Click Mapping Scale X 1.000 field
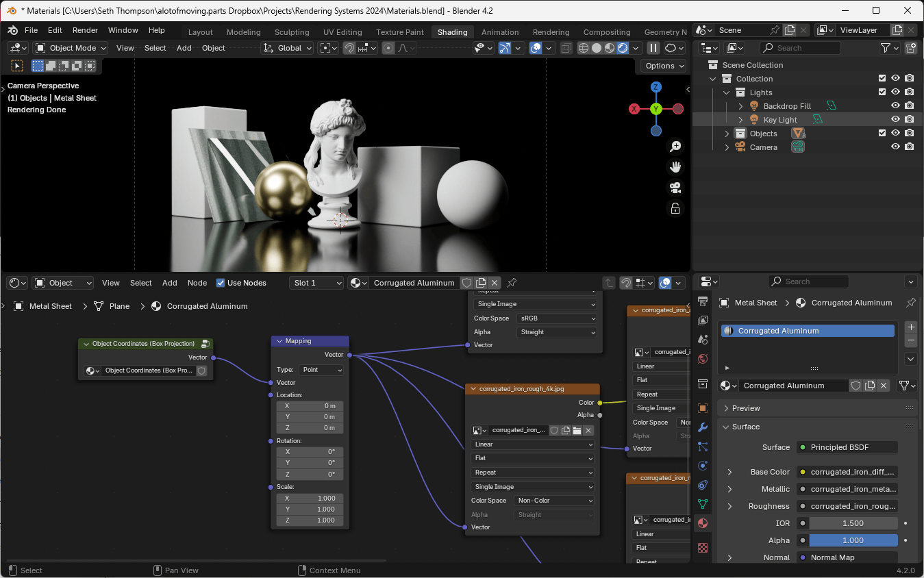This screenshot has width=924, height=578. tap(310, 499)
